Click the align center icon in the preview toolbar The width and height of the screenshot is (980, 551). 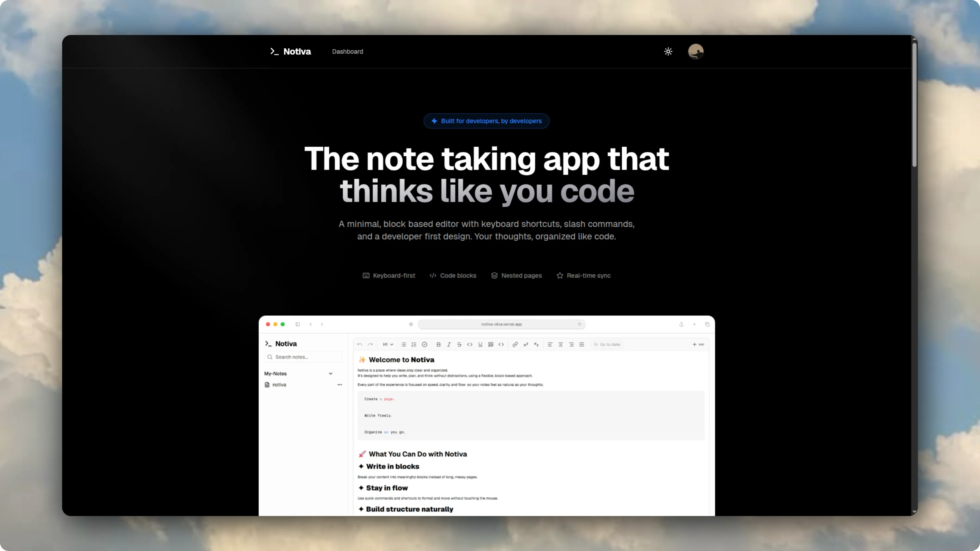tap(561, 344)
